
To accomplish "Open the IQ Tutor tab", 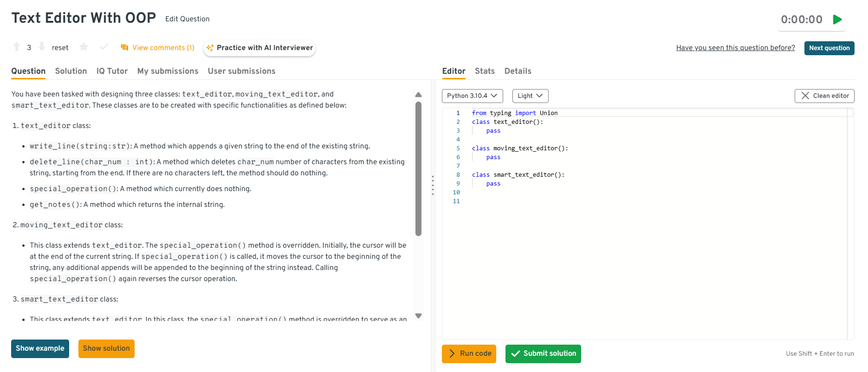I will (x=112, y=71).
